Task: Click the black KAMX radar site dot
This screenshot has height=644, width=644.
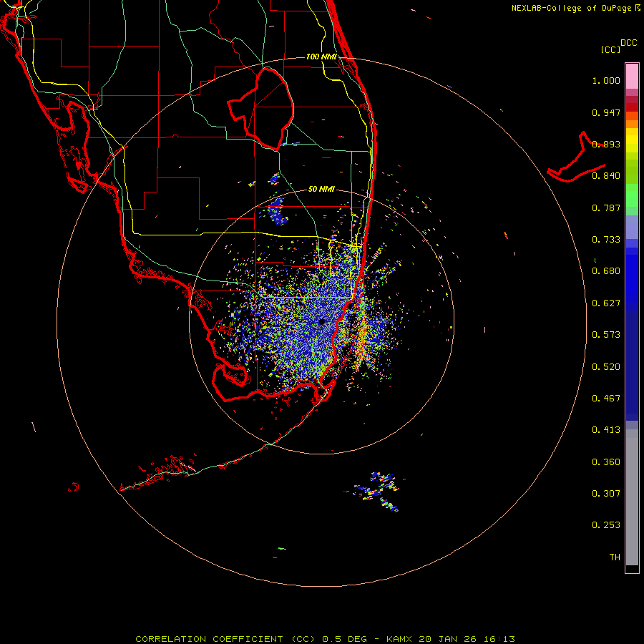Action: tap(321, 321)
